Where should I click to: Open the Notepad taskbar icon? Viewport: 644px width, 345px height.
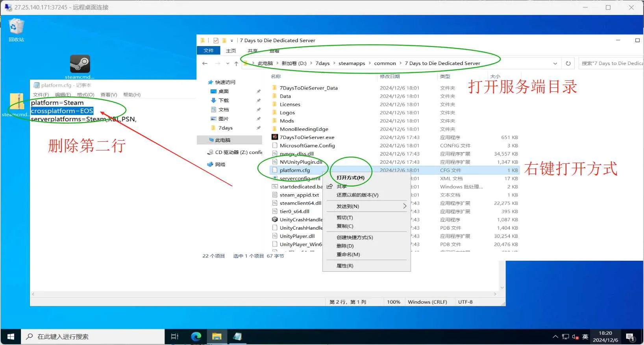pos(237,337)
